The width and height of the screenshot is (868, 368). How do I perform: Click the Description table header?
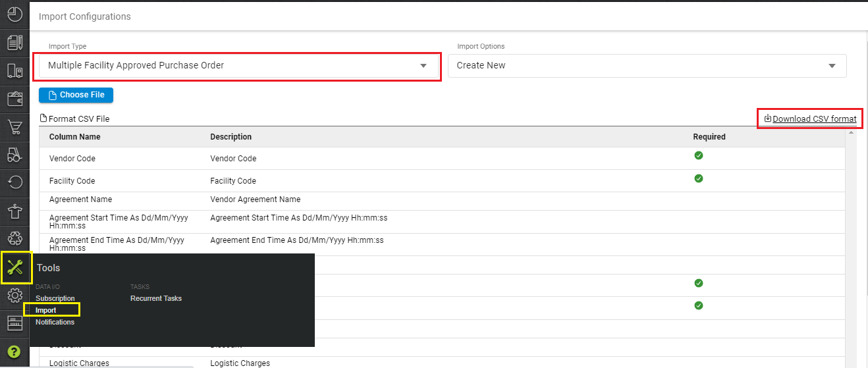click(x=231, y=137)
